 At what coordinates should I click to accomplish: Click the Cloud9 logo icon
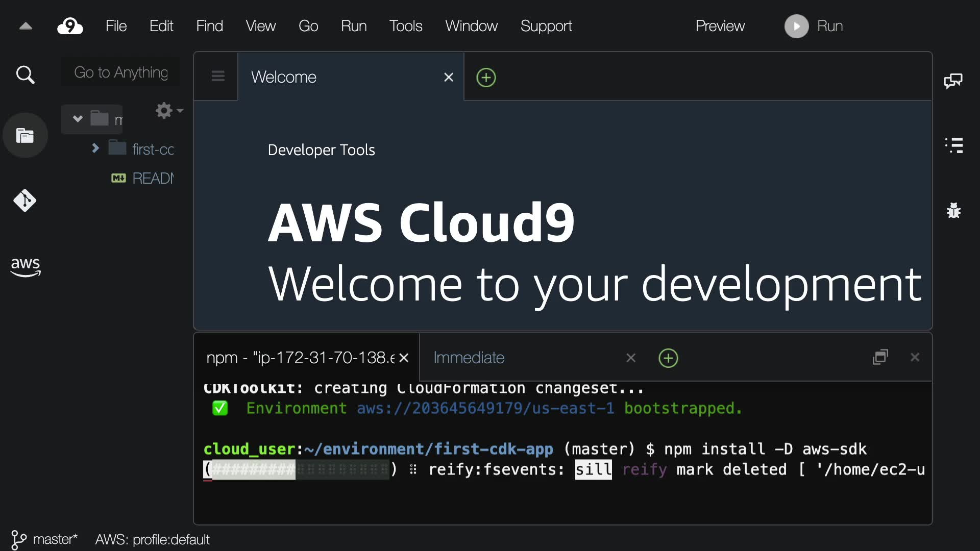pos(70,26)
